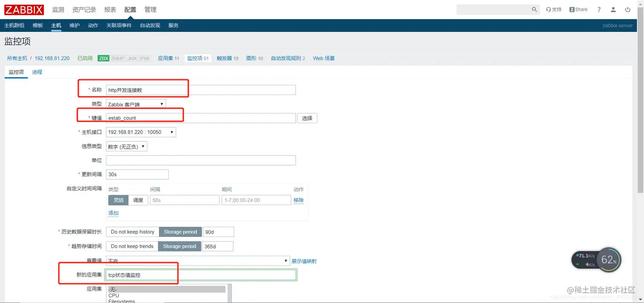The height and width of the screenshot is (303, 644).
Task: Focus the 单位 input field
Action: (x=201, y=160)
